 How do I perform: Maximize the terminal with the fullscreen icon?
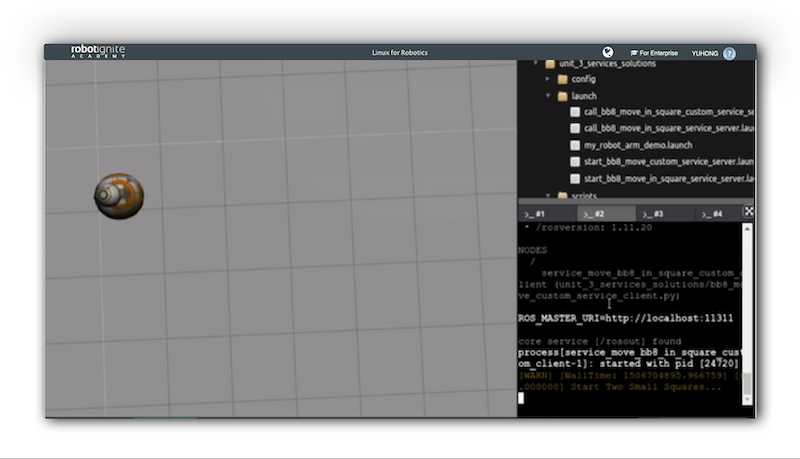[x=748, y=211]
